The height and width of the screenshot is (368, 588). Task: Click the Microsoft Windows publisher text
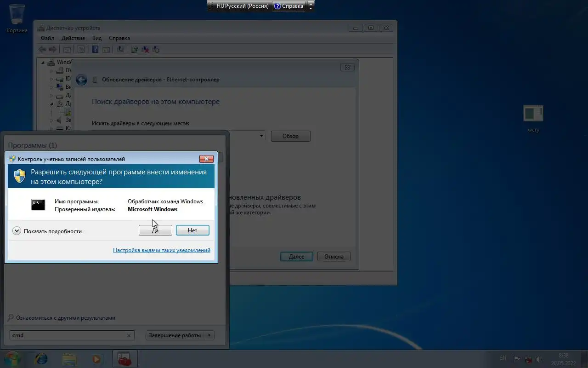coord(153,209)
